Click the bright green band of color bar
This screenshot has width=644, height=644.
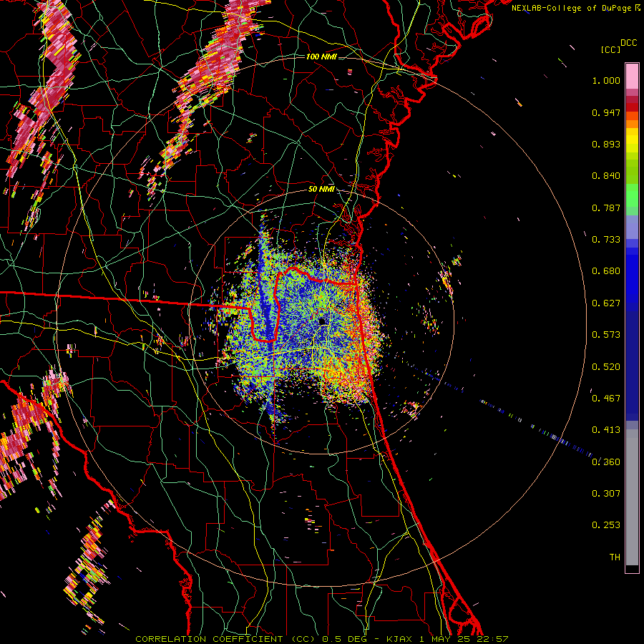[632, 195]
